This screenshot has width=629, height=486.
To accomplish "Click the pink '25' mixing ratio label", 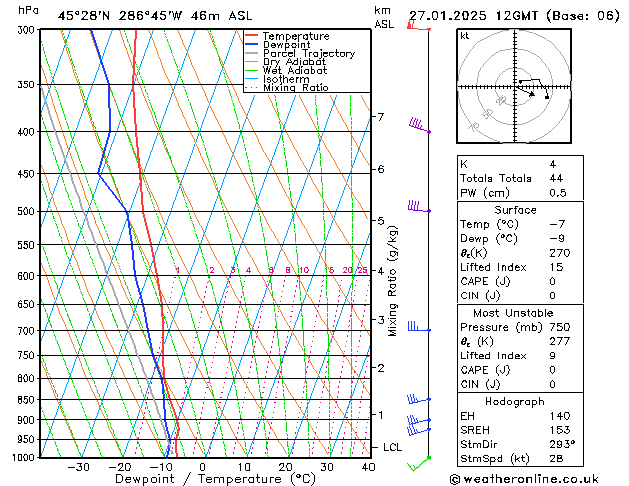I will 363,270.
